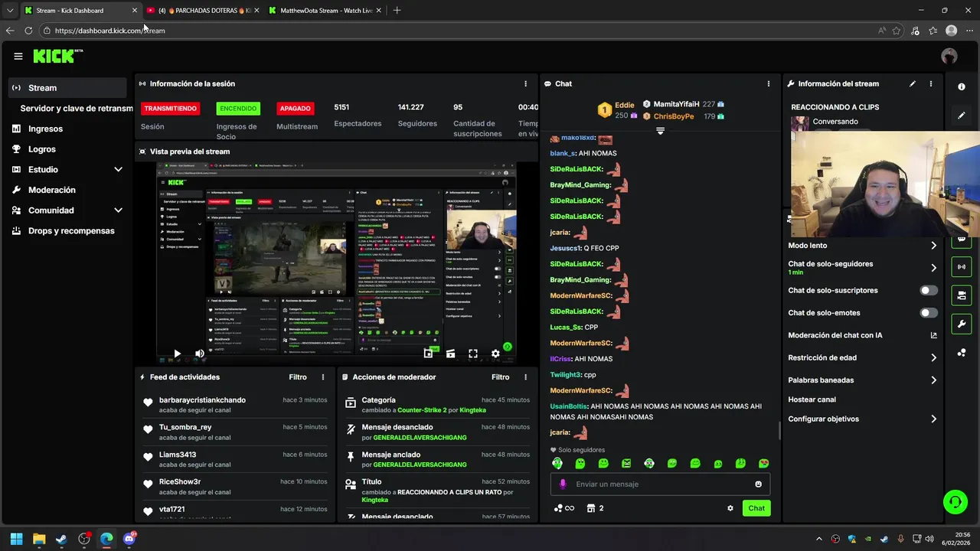980x551 pixels.
Task: Toggle the wrench widget in right sidebar
Action: pos(962,324)
